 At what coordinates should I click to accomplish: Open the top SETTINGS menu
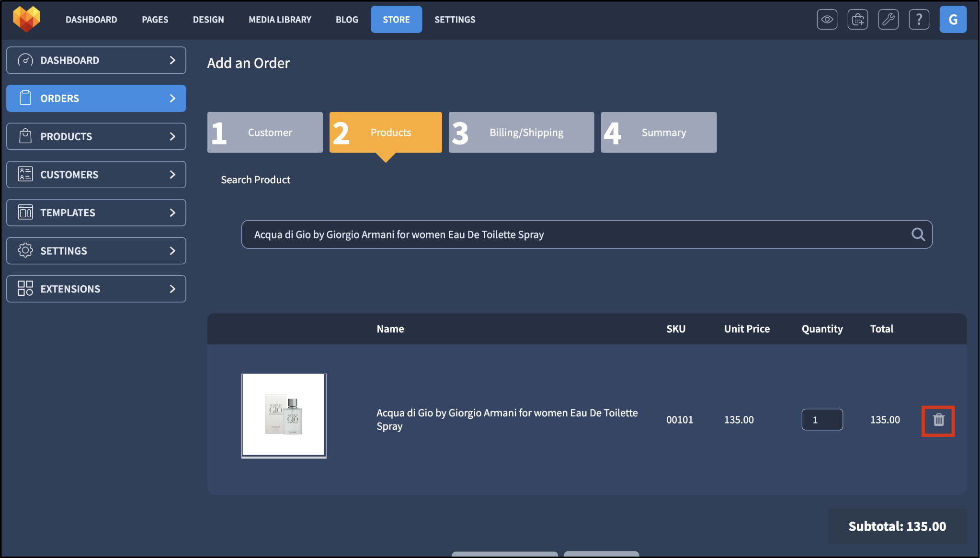(x=455, y=20)
